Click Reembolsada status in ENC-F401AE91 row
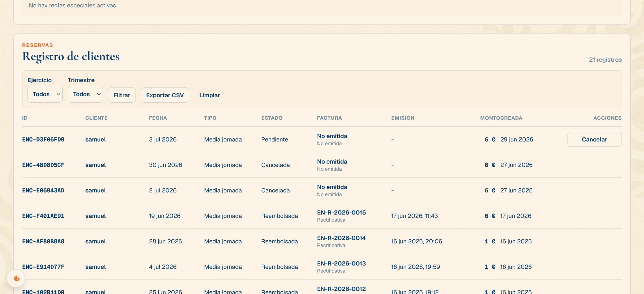The height and width of the screenshot is (294, 644). [279, 216]
